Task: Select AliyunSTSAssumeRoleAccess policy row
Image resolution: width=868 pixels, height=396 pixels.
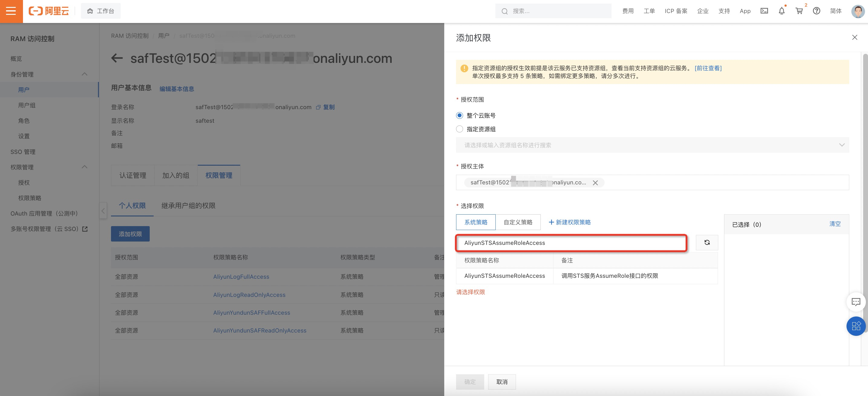Action: coord(587,276)
